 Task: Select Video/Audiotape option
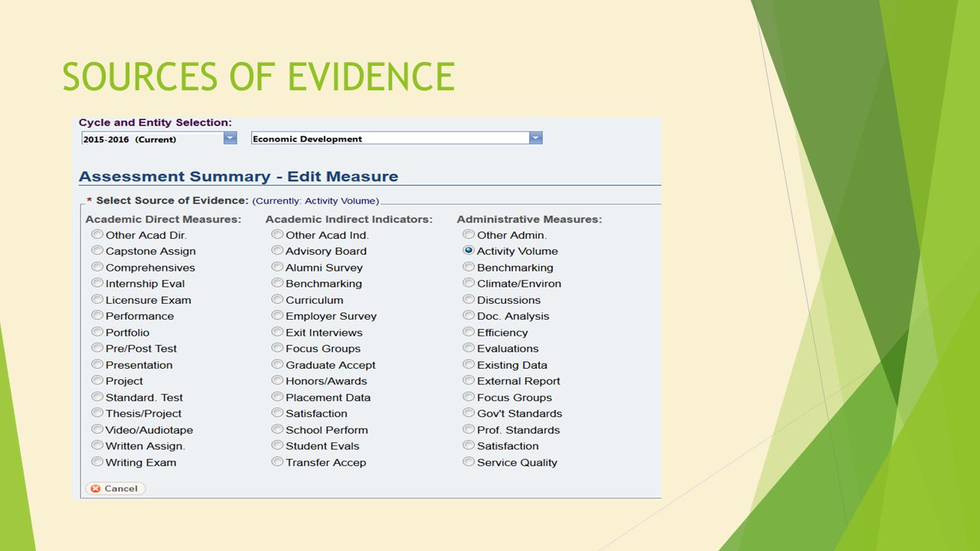(97, 429)
